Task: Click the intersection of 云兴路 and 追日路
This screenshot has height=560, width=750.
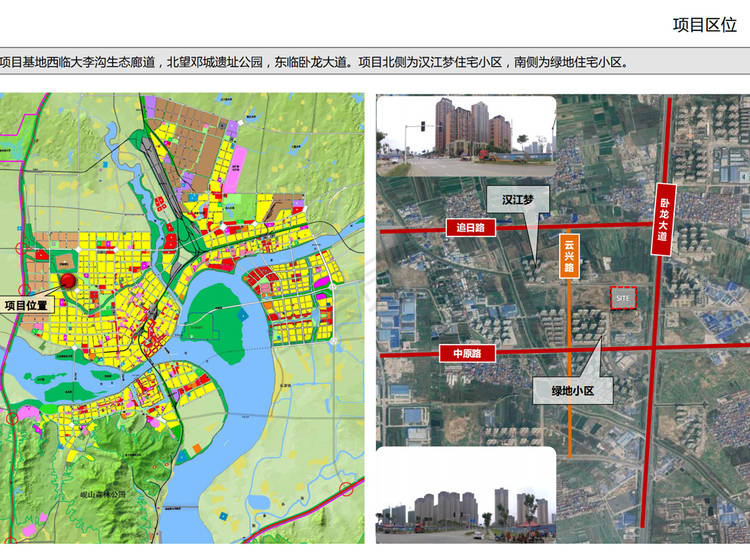Action: [568, 227]
